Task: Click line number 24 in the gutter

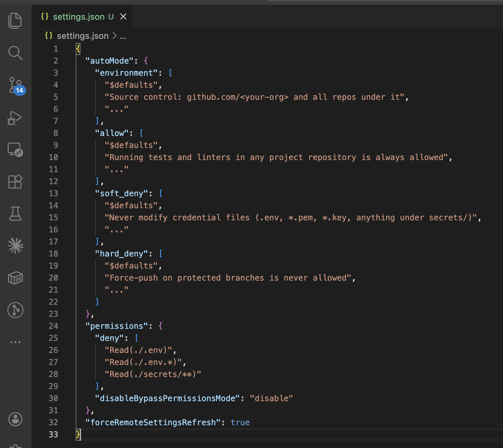Action: coord(53,326)
